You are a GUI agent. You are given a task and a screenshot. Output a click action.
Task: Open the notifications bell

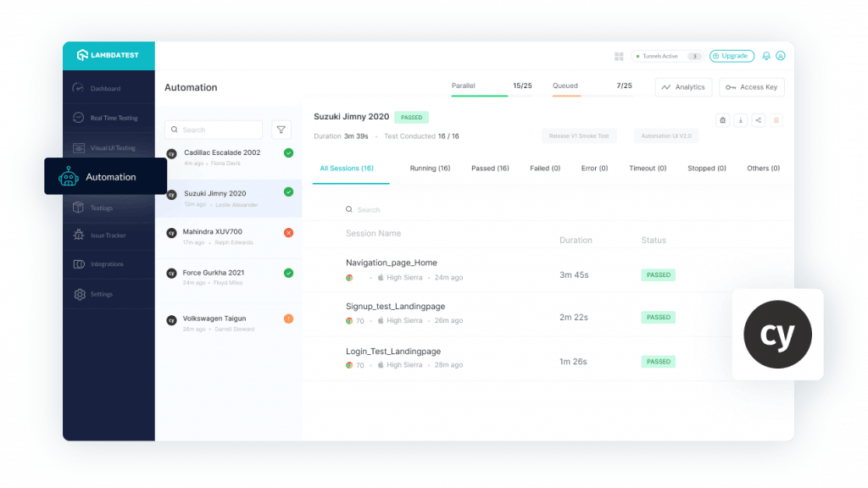[x=766, y=56]
